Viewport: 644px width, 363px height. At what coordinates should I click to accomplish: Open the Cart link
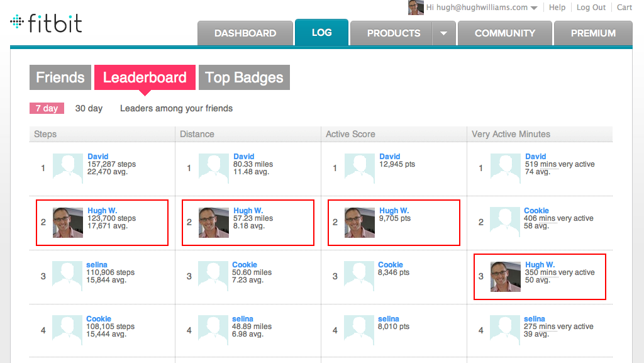tap(625, 8)
